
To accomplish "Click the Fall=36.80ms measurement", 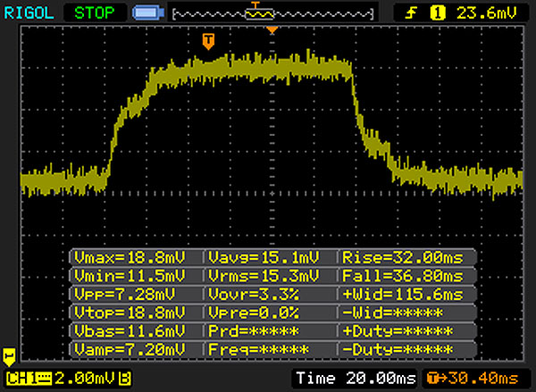I will (x=403, y=276).
